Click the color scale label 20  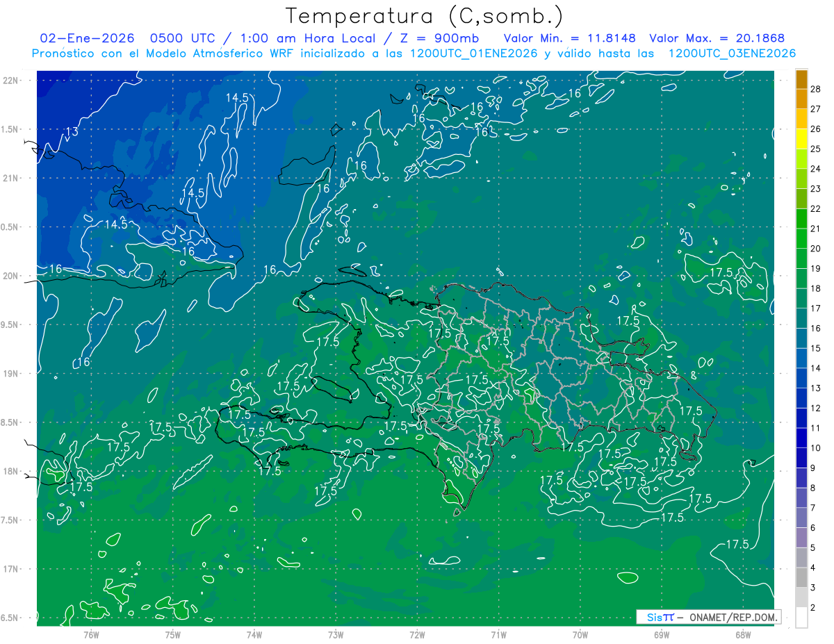[x=815, y=248]
